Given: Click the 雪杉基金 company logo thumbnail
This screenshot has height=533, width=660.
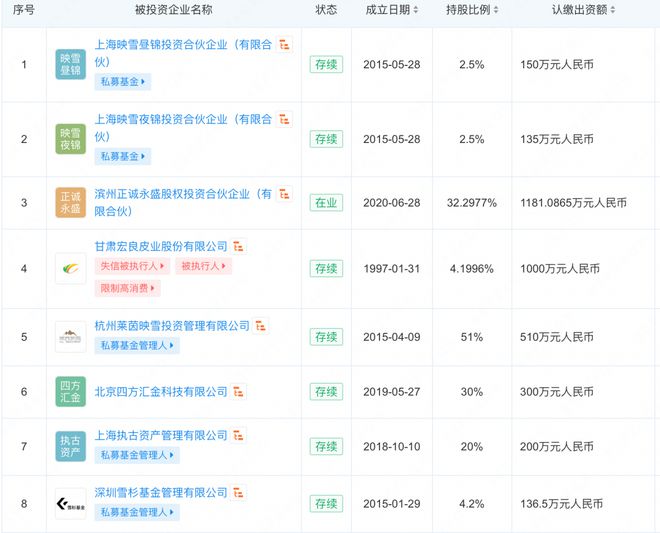Looking at the screenshot, I should 71,503.
